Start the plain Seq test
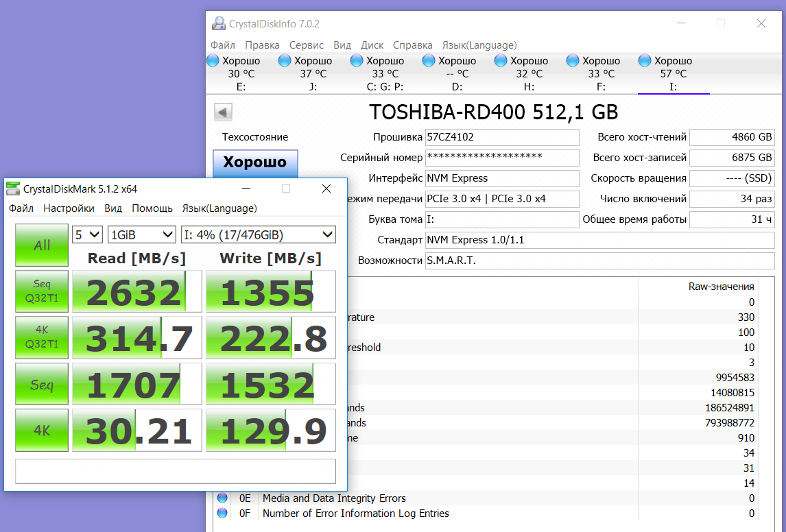The width and height of the screenshot is (786, 532). (42, 384)
